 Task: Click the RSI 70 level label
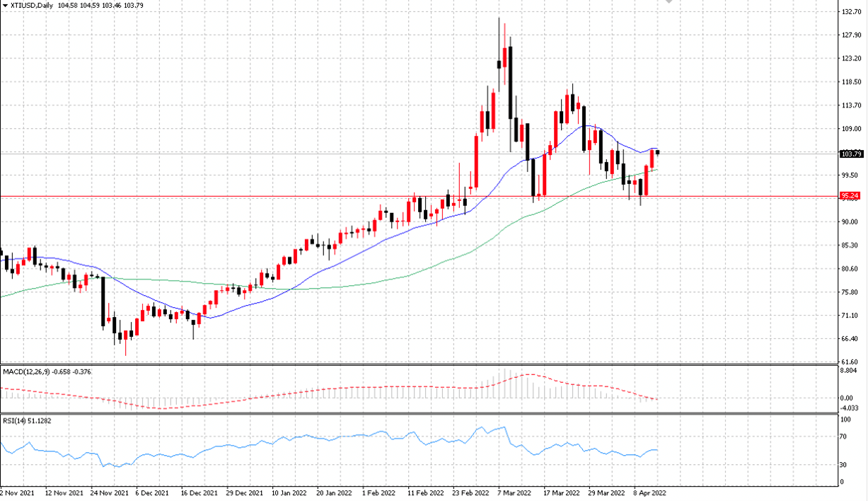point(845,437)
